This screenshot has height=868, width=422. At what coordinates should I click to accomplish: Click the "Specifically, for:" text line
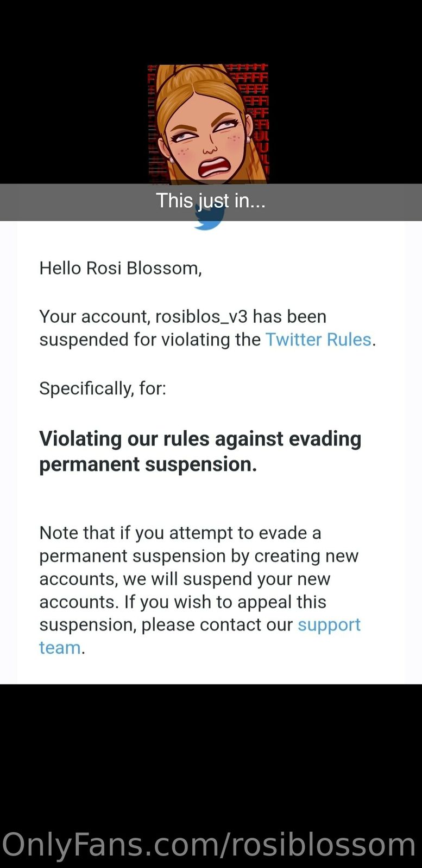pyautogui.click(x=103, y=388)
